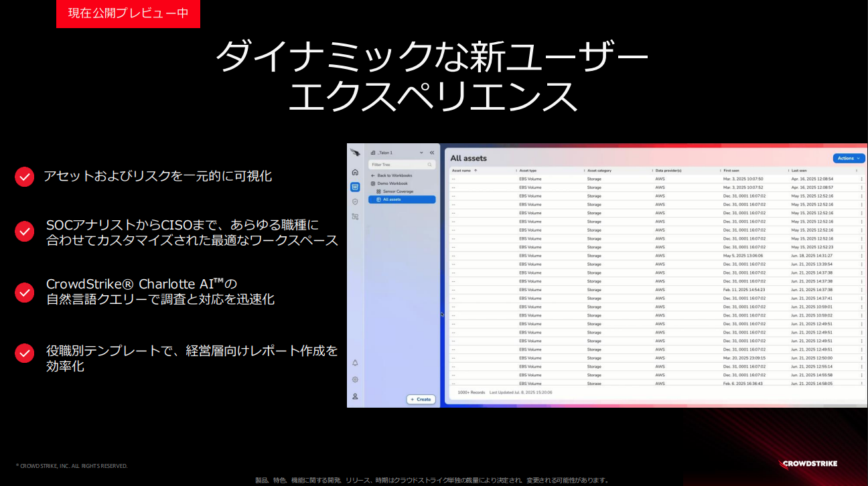The width and height of the screenshot is (868, 486).
Task: Open the first row's three-dot menu
Action: point(861,179)
